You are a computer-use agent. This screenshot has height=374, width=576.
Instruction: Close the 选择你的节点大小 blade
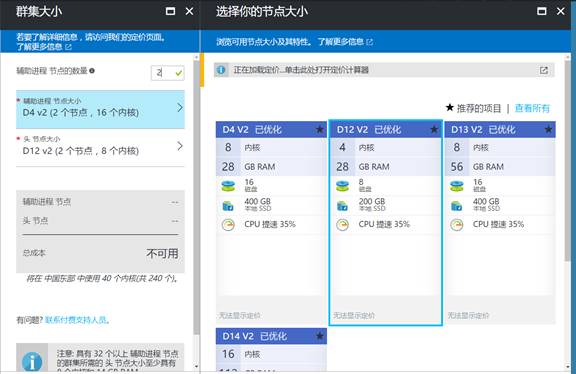[561, 11]
